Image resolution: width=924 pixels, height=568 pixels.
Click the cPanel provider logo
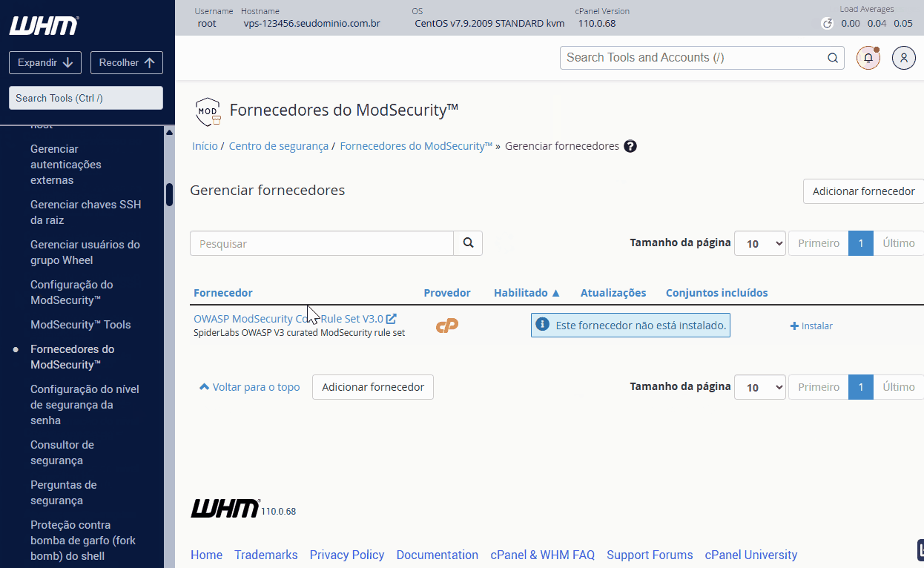tap(447, 326)
